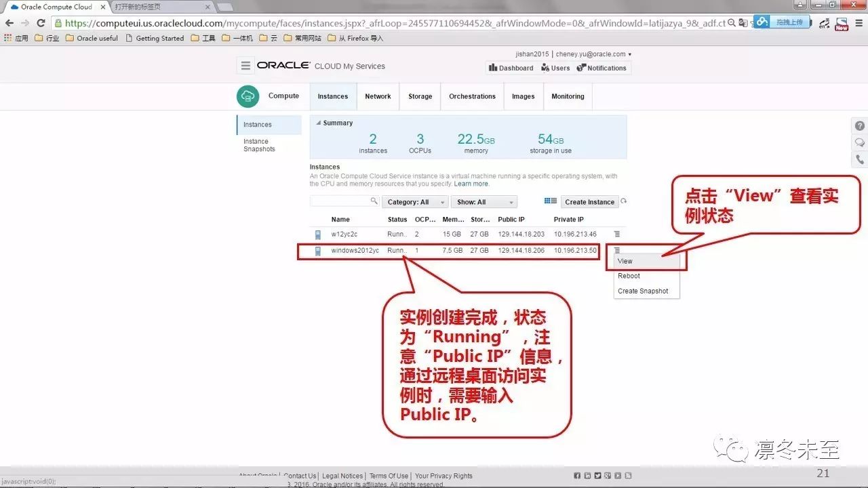The width and height of the screenshot is (868, 488).
Task: Open the Show: All filter dropdown
Action: [x=484, y=202]
